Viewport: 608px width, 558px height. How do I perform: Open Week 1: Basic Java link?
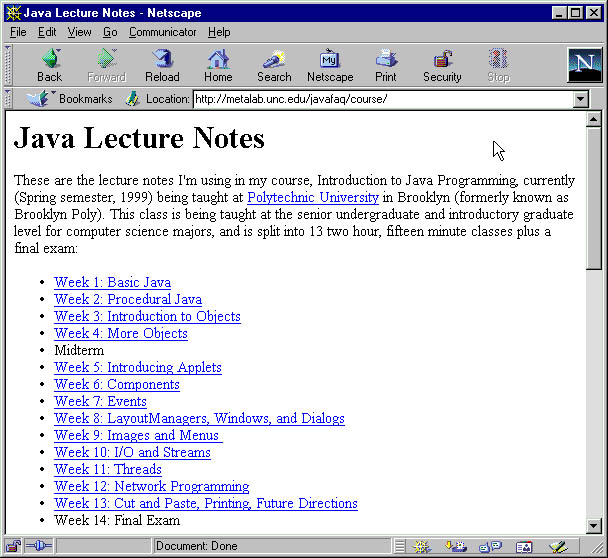click(x=112, y=283)
